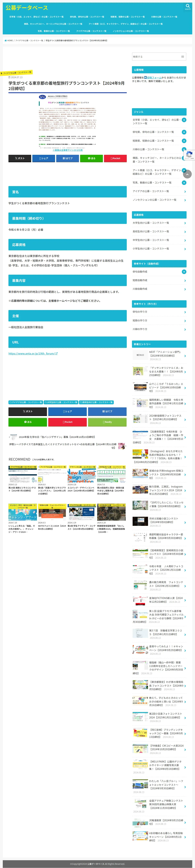Click bottom feedly button
195x868 pixels.
(107, 422)
